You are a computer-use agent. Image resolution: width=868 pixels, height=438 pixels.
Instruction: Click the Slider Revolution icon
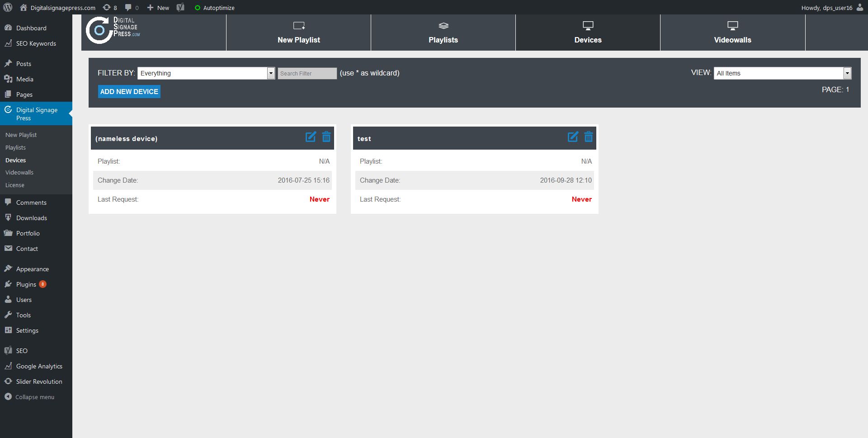8,381
